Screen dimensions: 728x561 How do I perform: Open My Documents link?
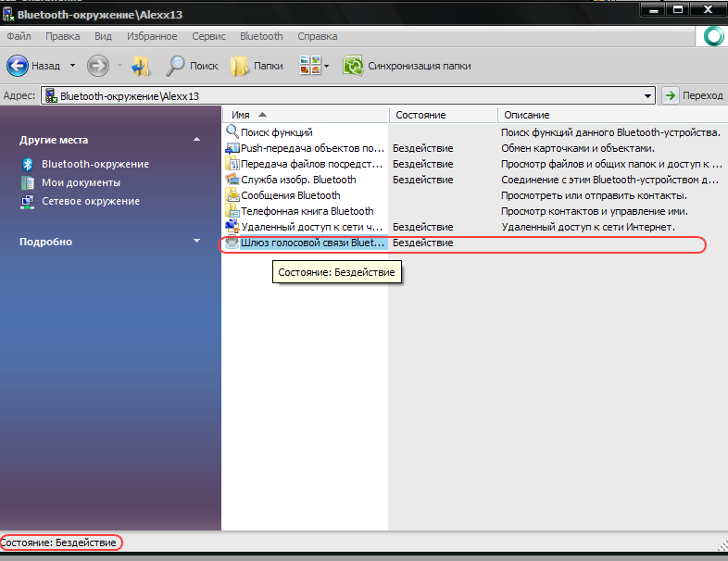pyautogui.click(x=81, y=182)
